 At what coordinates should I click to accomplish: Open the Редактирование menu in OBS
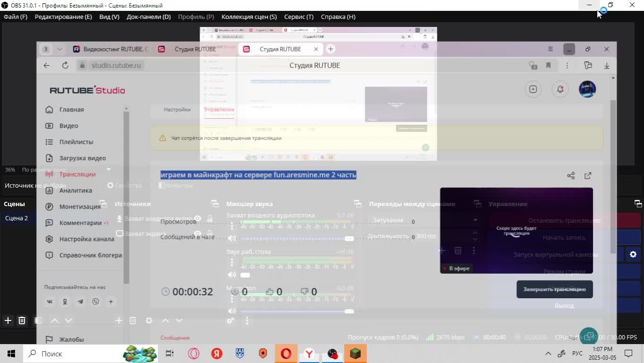[63, 17]
